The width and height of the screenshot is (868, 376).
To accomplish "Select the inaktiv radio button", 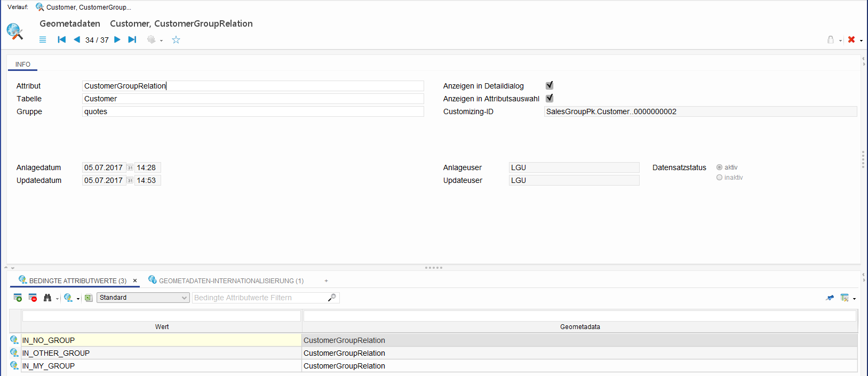I will click(719, 178).
